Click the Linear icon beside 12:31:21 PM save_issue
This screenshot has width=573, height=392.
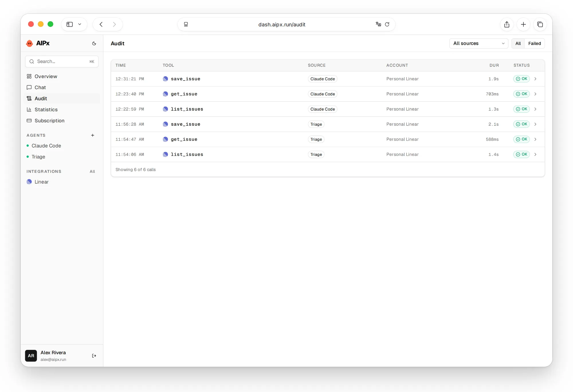pyautogui.click(x=165, y=79)
